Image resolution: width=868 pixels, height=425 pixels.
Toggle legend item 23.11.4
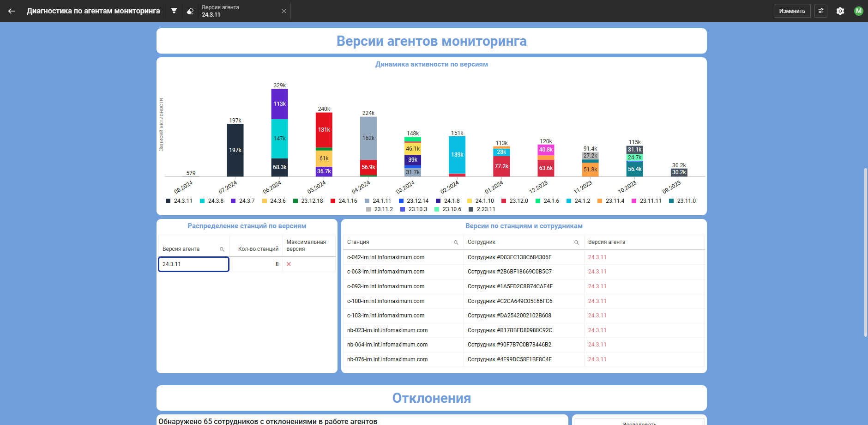[x=611, y=201]
